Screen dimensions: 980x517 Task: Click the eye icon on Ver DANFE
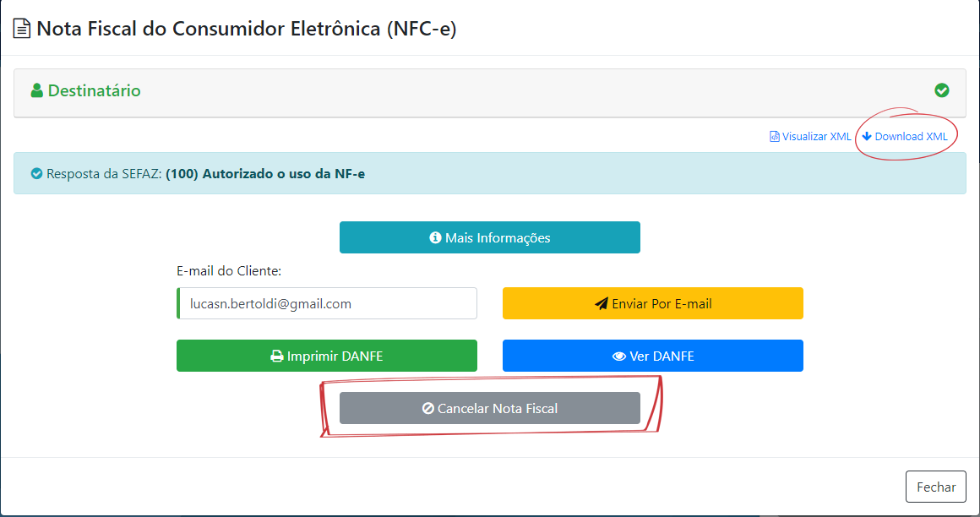click(619, 356)
